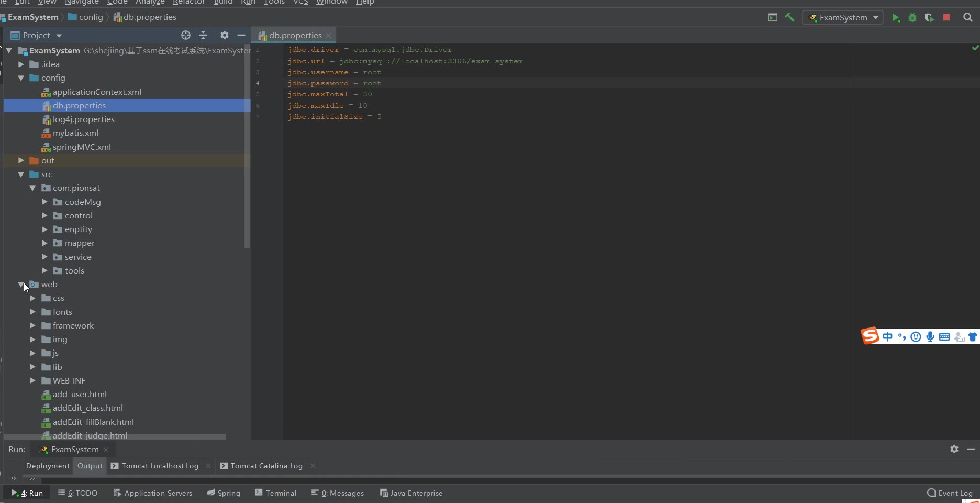
Task: Expand the out folder
Action: 21,160
